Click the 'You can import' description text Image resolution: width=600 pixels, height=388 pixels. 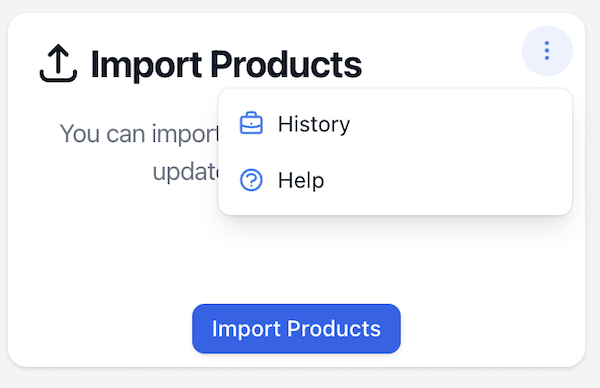(139, 134)
